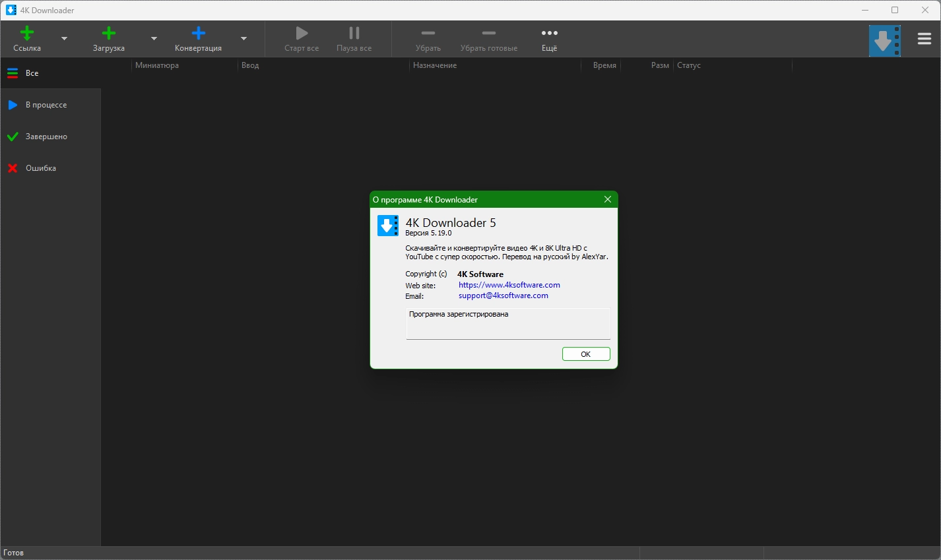This screenshot has width=941, height=560.
Task: Click the 4K Downloader film-strip logo
Action: [884, 41]
